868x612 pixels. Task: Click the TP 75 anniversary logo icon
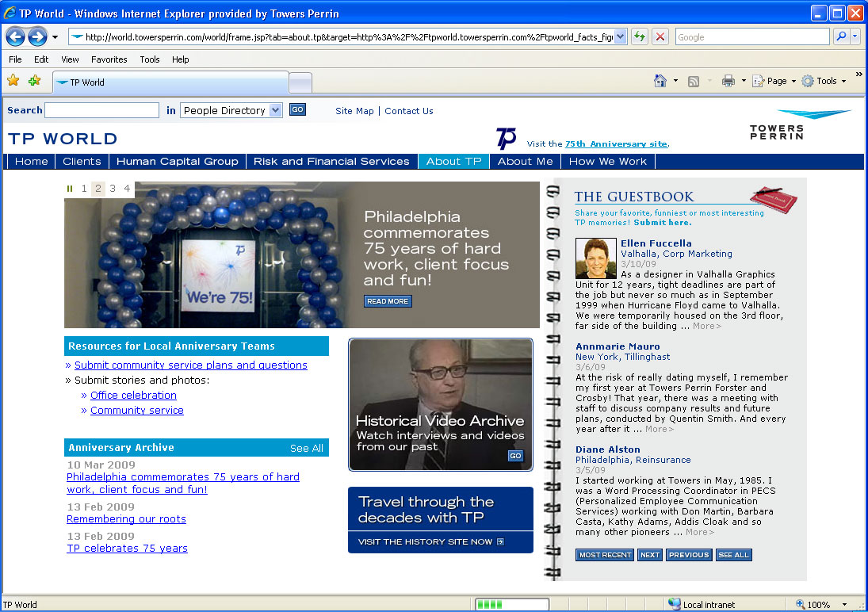tap(506, 139)
